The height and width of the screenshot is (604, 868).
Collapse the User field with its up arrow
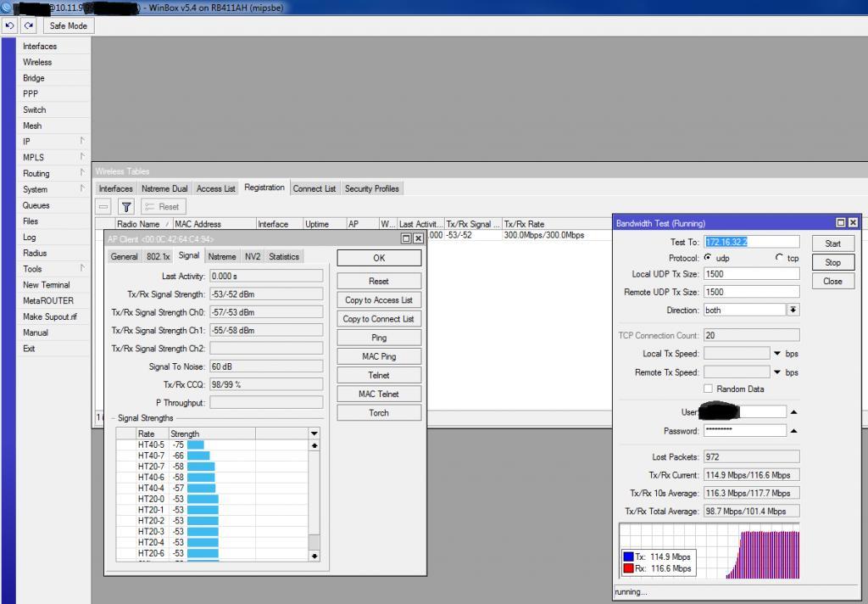(x=793, y=412)
